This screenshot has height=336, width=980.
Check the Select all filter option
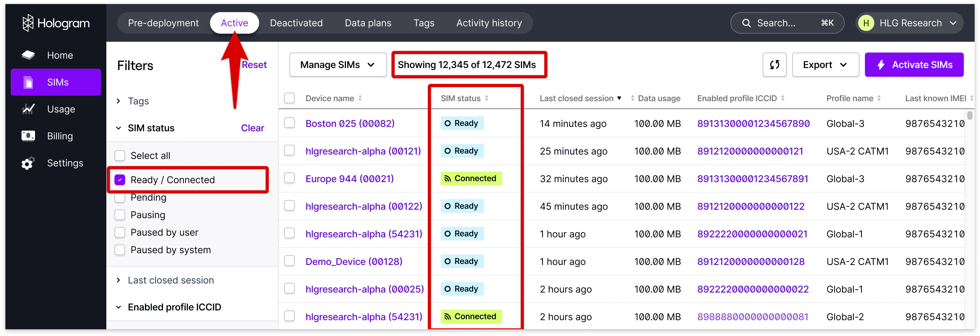tap(120, 156)
